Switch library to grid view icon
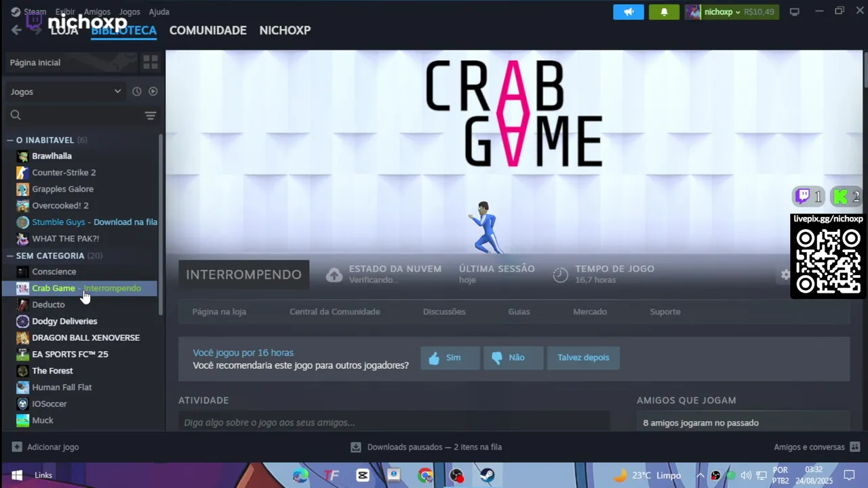 click(x=151, y=62)
